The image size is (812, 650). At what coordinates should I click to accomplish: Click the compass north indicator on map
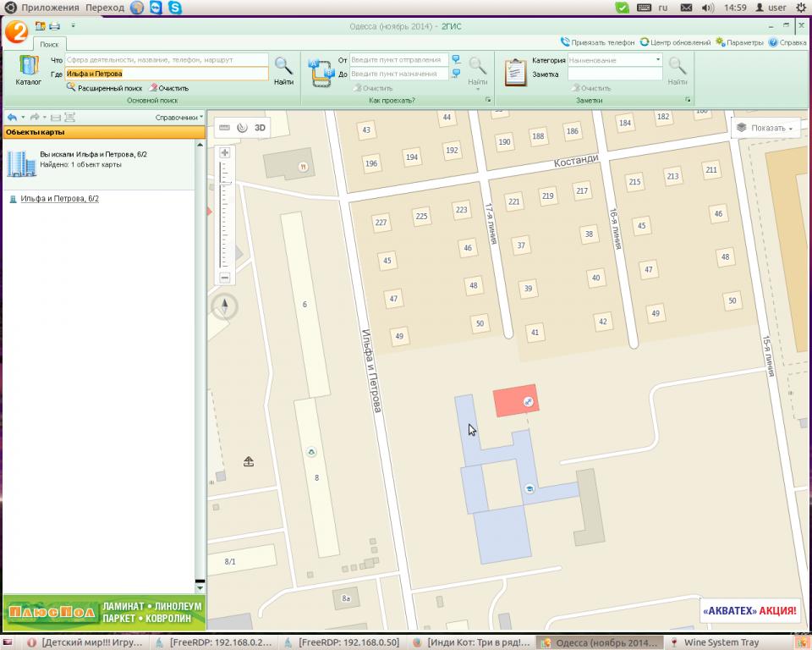pyautogui.click(x=225, y=306)
